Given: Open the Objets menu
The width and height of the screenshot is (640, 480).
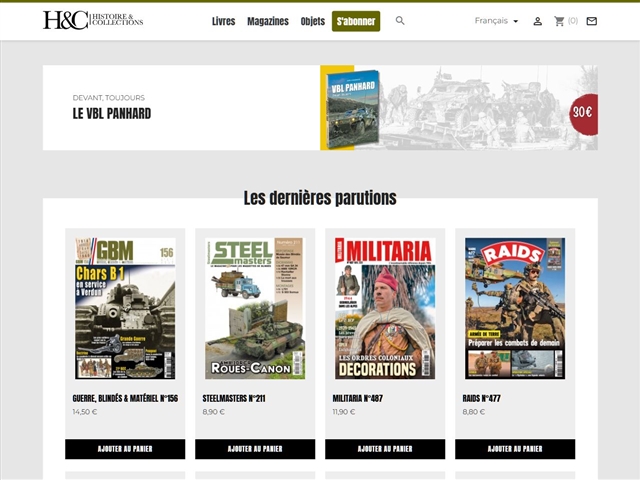Looking at the screenshot, I should coord(313,21).
